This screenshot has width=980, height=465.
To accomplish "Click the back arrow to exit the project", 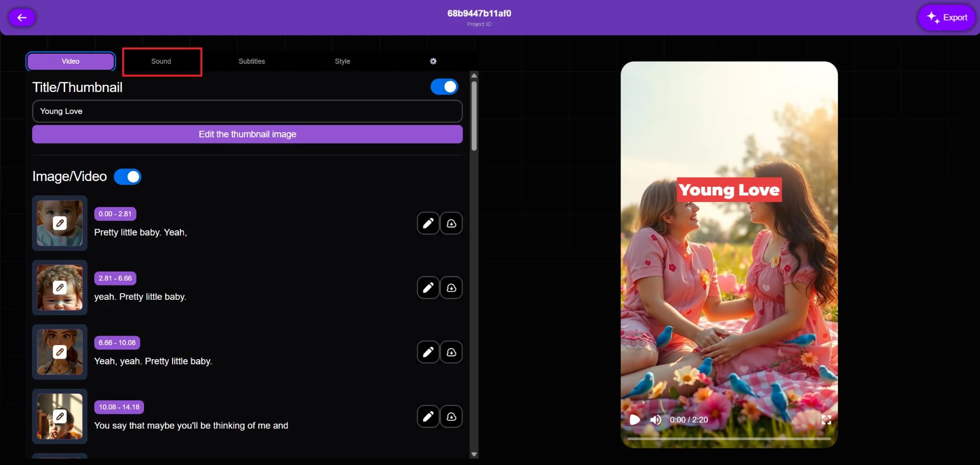I will point(22,17).
